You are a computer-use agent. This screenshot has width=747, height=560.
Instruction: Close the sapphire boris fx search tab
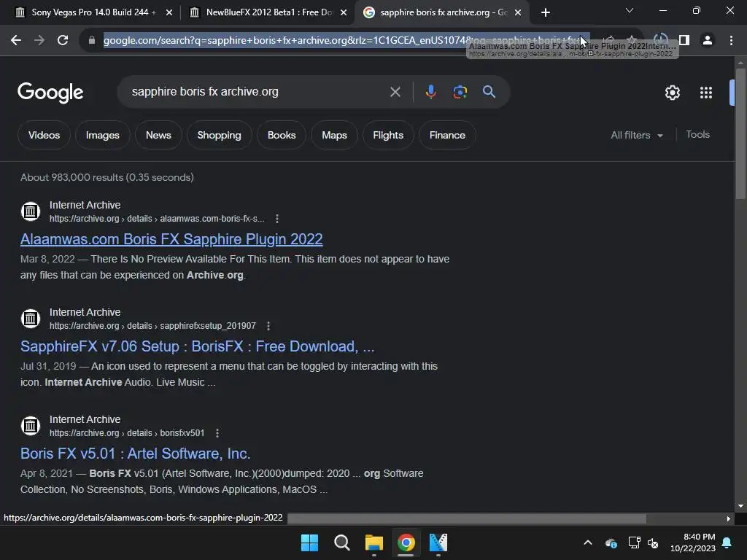518,12
